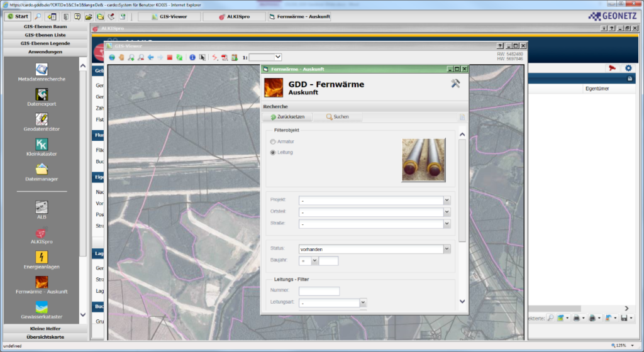The image size is (644, 352).
Task: Select the Leitung radio button
Action: (x=273, y=152)
